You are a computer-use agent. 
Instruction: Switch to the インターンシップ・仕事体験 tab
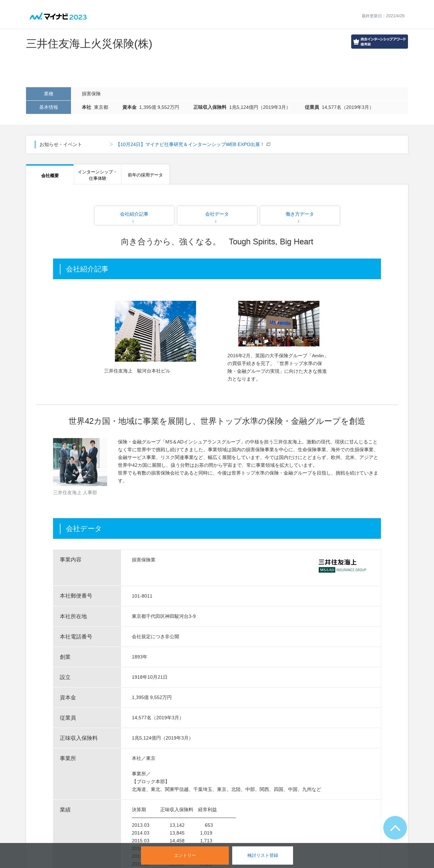(x=97, y=175)
